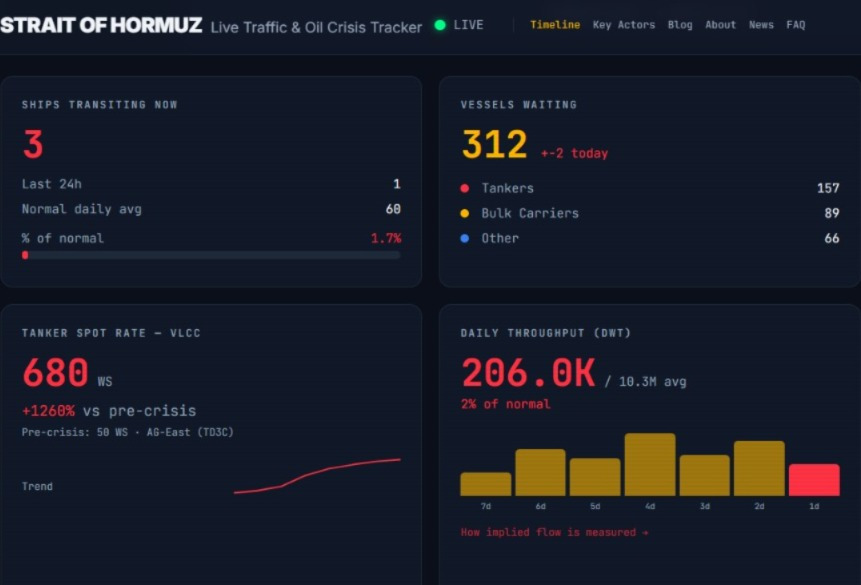Click the percent of normal progress bar
Image resolution: width=861 pixels, height=585 pixels.
click(211, 255)
